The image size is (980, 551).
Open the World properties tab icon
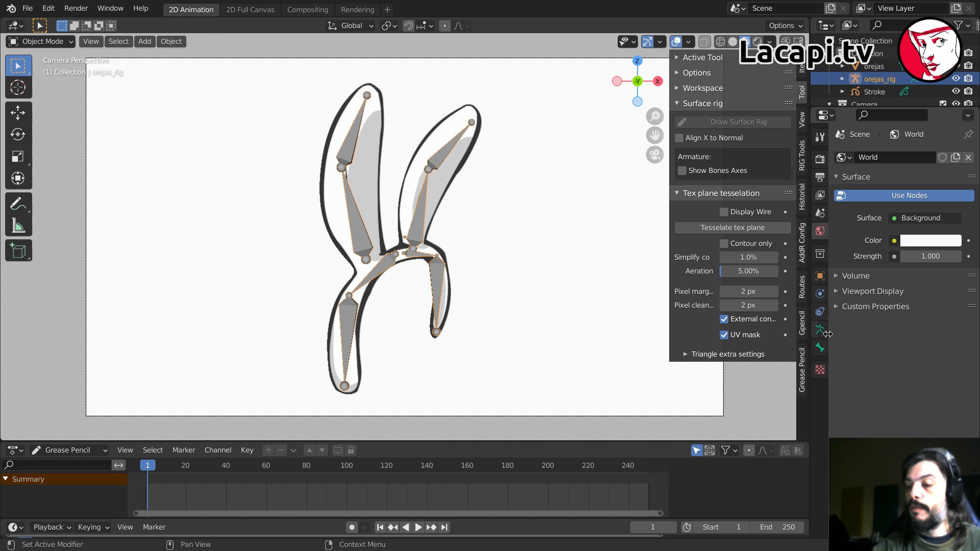[x=820, y=231]
